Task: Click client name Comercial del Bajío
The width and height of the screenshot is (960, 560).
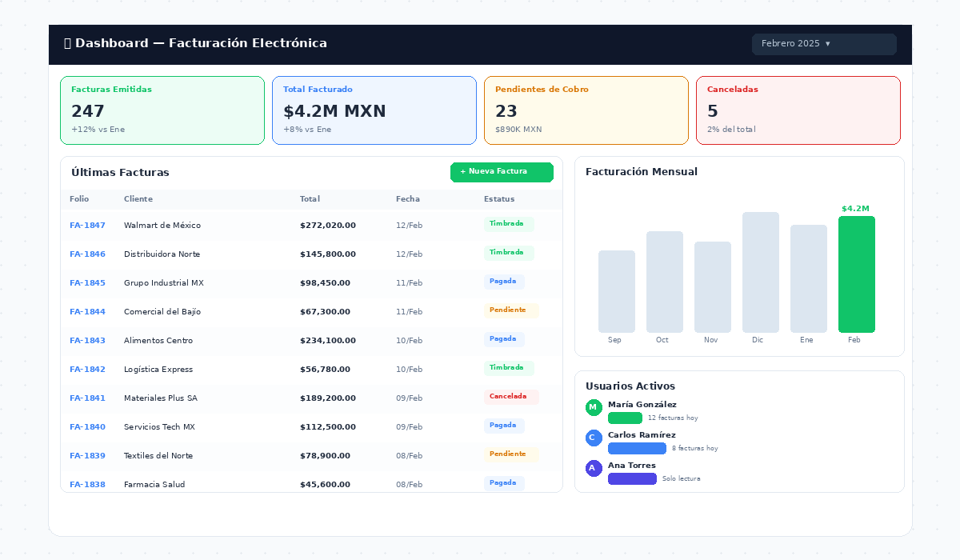Action: [162, 312]
